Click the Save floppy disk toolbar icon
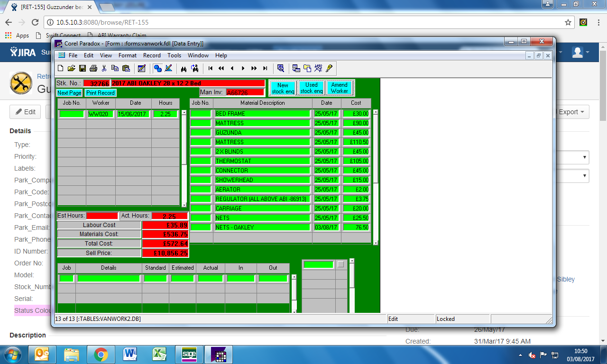This screenshot has height=364, width=607. click(x=83, y=68)
